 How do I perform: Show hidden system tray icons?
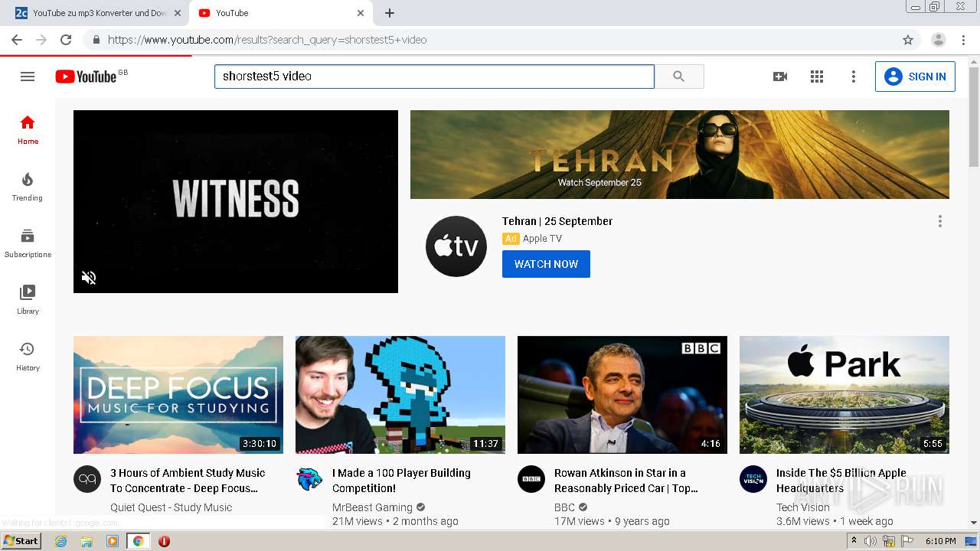pos(854,541)
